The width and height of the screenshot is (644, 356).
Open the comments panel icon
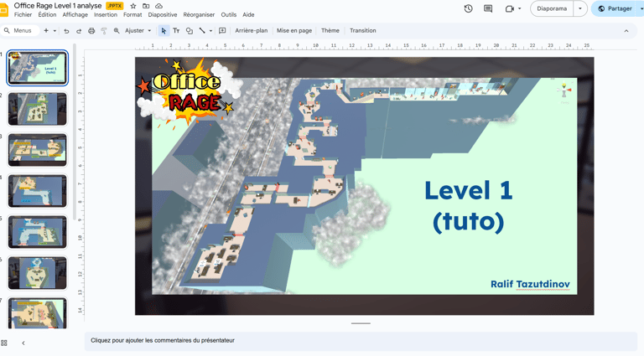(x=488, y=8)
